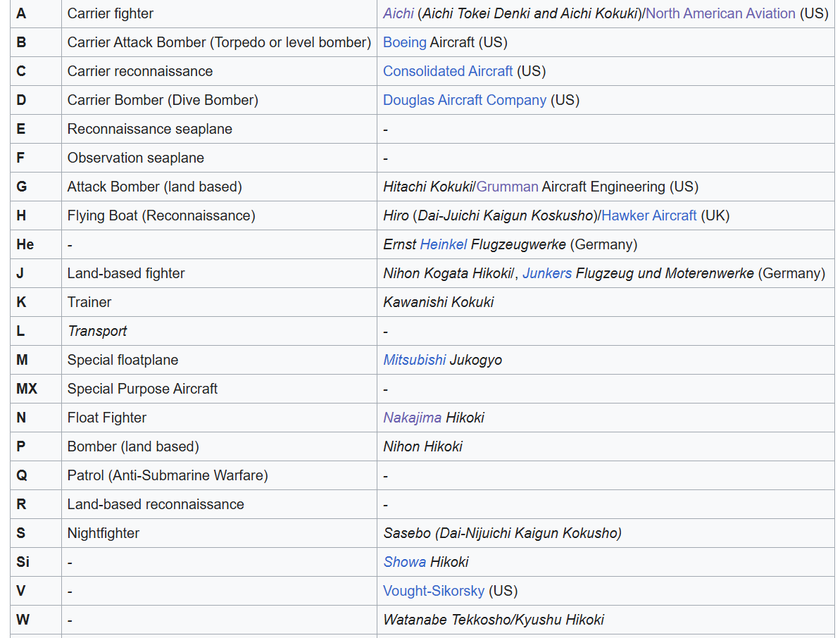Click 'Flying Boat (Reconnaissance)' cell
The height and width of the screenshot is (638, 840).
pos(219,215)
